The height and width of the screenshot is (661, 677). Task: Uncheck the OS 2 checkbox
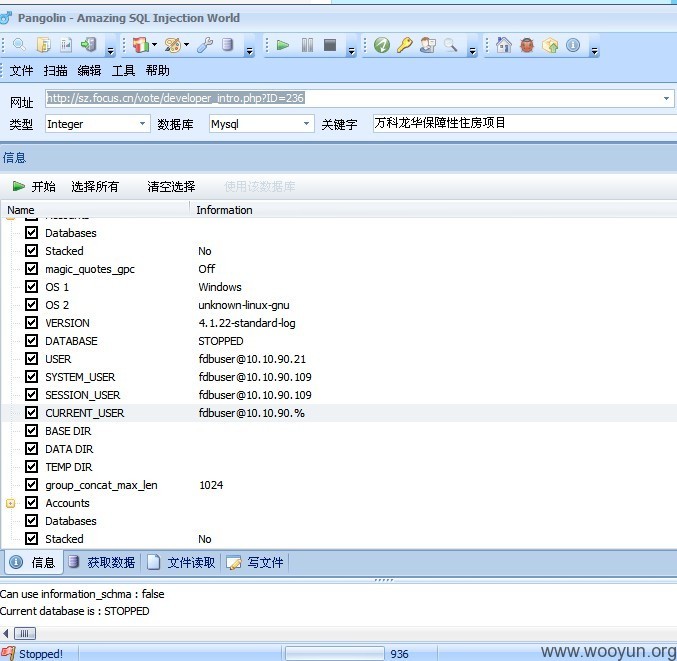pyautogui.click(x=31, y=305)
